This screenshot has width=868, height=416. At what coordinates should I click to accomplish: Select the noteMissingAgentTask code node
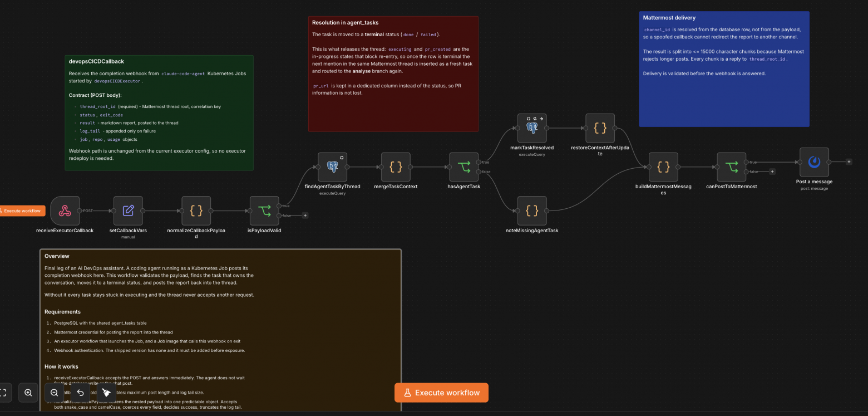[532, 211]
